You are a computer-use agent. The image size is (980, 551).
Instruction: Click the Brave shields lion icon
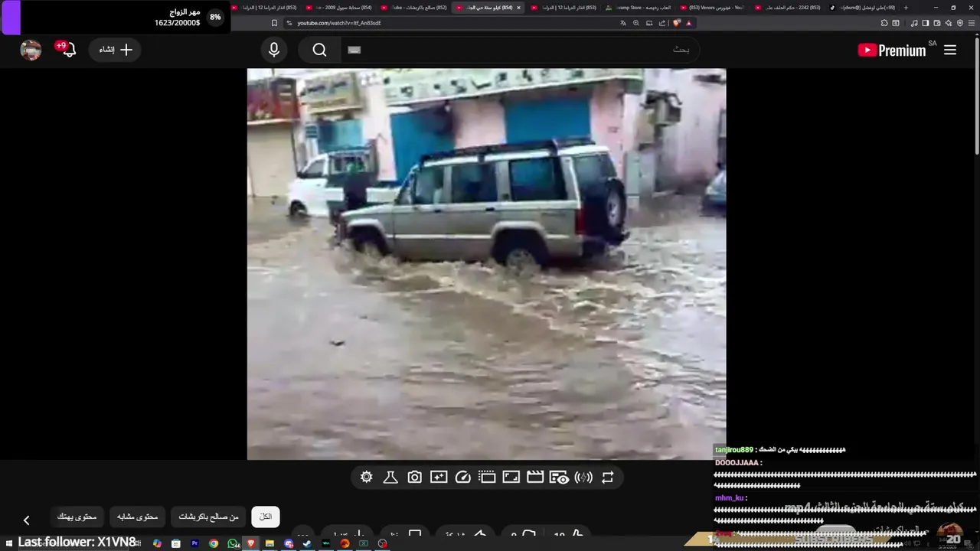[677, 23]
